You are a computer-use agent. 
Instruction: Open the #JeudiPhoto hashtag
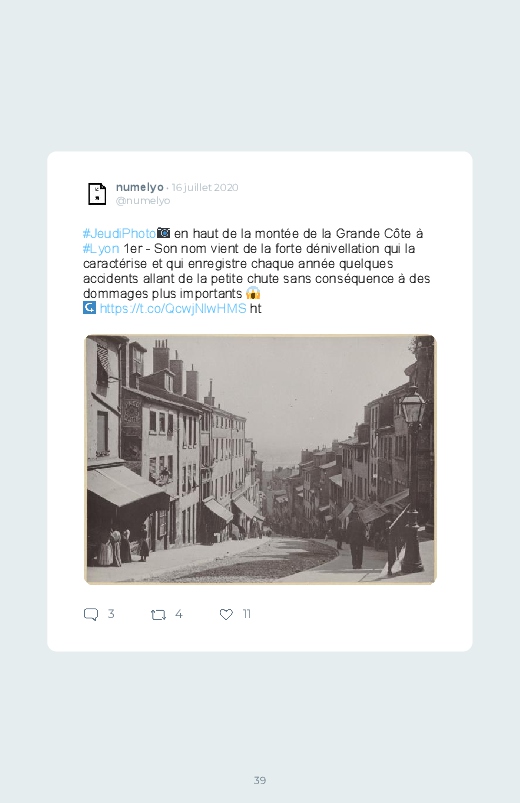[x=119, y=234]
